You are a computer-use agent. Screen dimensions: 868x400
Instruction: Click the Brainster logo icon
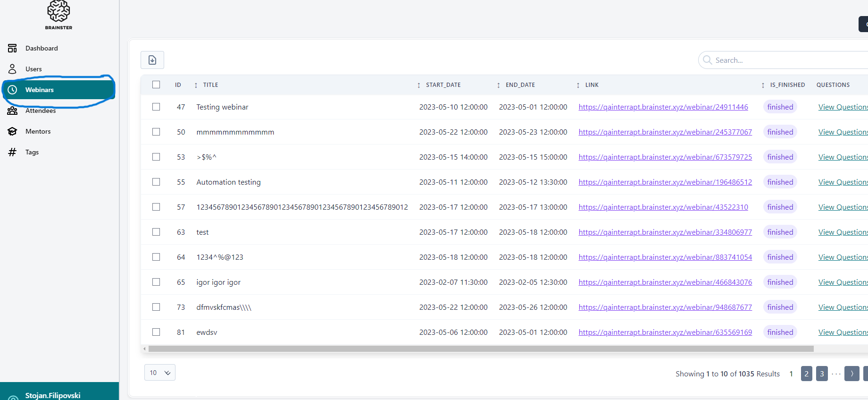click(x=58, y=11)
